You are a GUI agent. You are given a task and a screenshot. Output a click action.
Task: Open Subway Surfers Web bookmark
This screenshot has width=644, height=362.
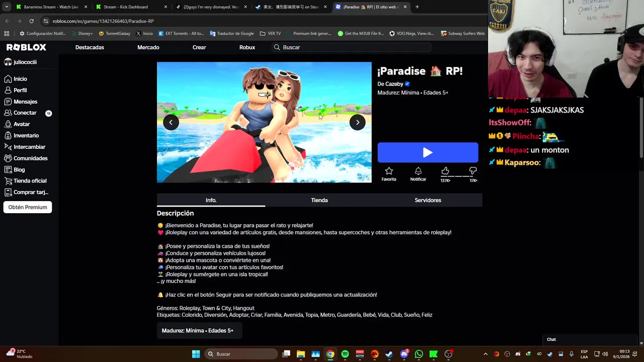pos(463,34)
